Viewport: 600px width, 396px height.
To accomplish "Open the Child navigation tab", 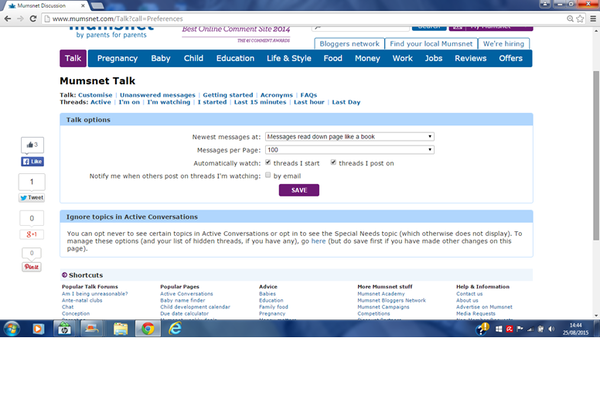I will tap(194, 58).
